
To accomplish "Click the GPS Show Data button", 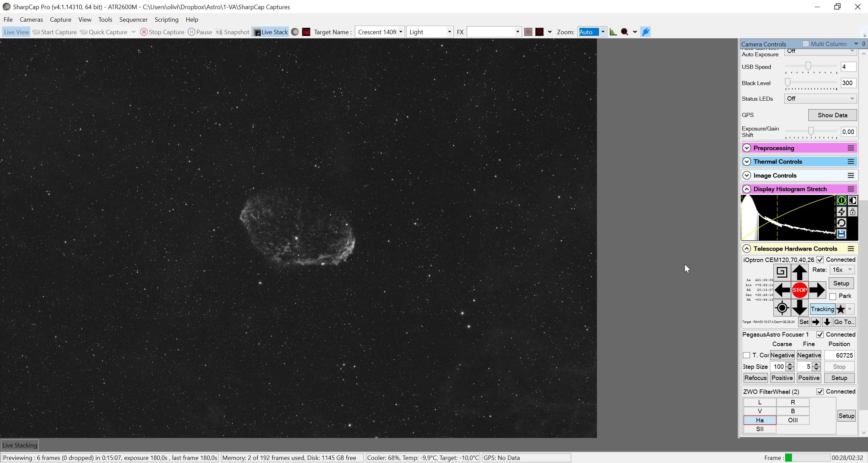I will [x=832, y=115].
